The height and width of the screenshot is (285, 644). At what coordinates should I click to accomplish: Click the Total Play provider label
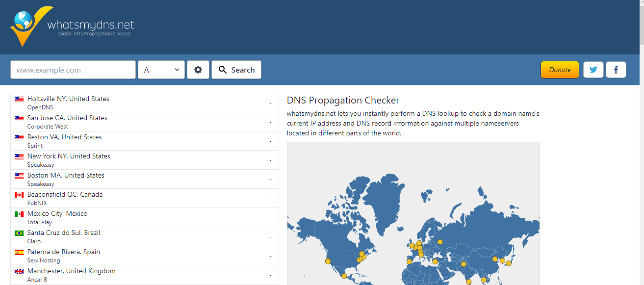[x=40, y=222]
